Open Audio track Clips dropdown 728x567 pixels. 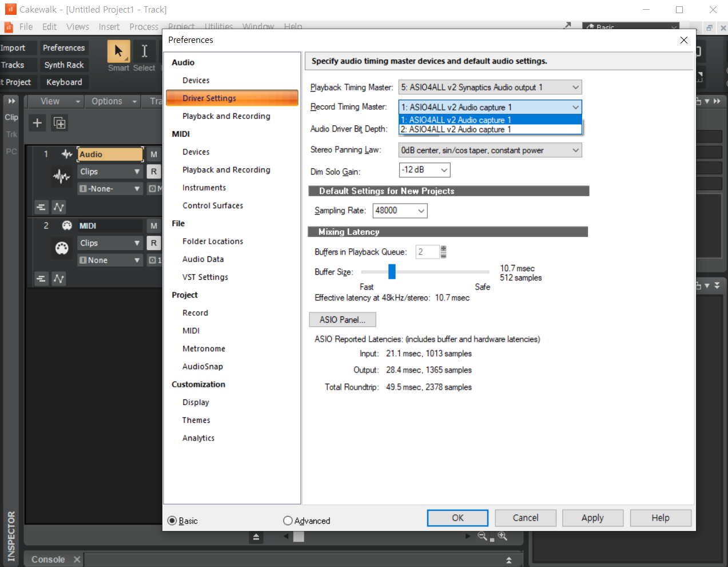tap(110, 172)
